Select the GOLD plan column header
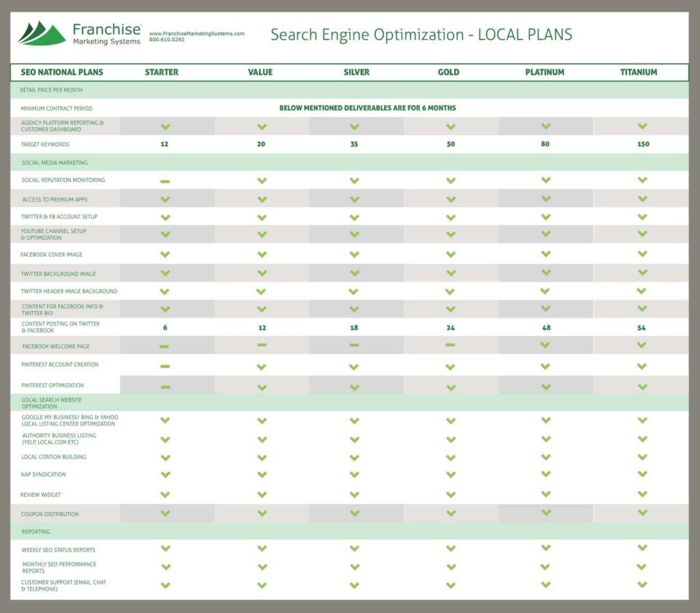700x613 pixels. point(448,72)
